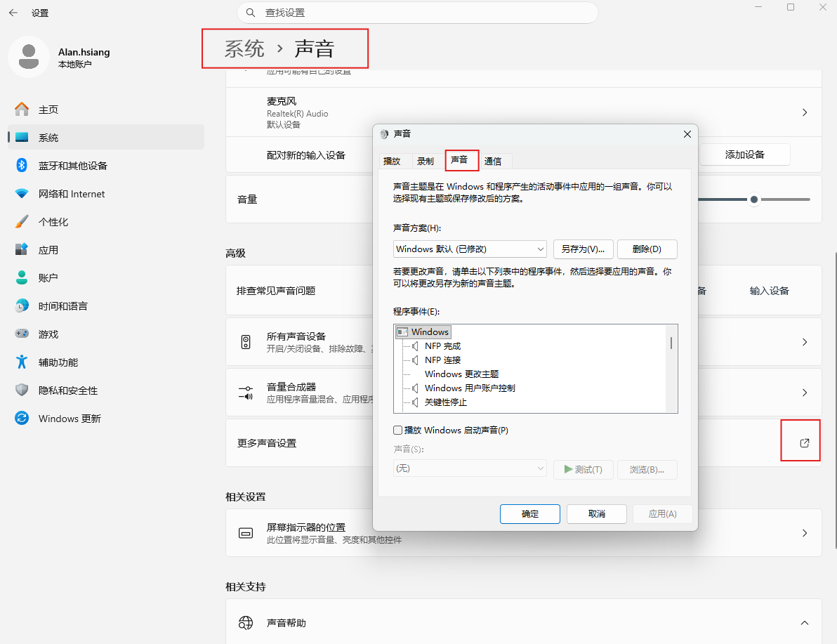Select the System monitor icon in sidebar

[22, 137]
